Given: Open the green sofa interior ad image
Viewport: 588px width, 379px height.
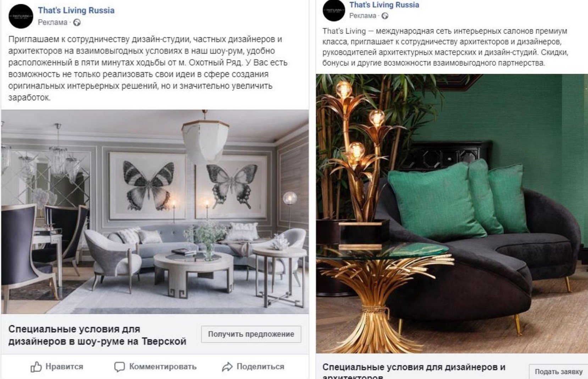Looking at the screenshot, I should coord(452,214).
